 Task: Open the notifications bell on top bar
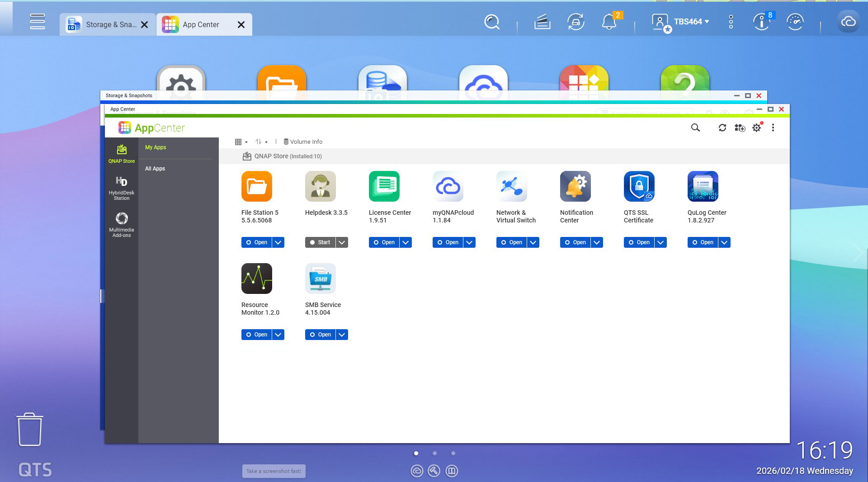(x=609, y=22)
